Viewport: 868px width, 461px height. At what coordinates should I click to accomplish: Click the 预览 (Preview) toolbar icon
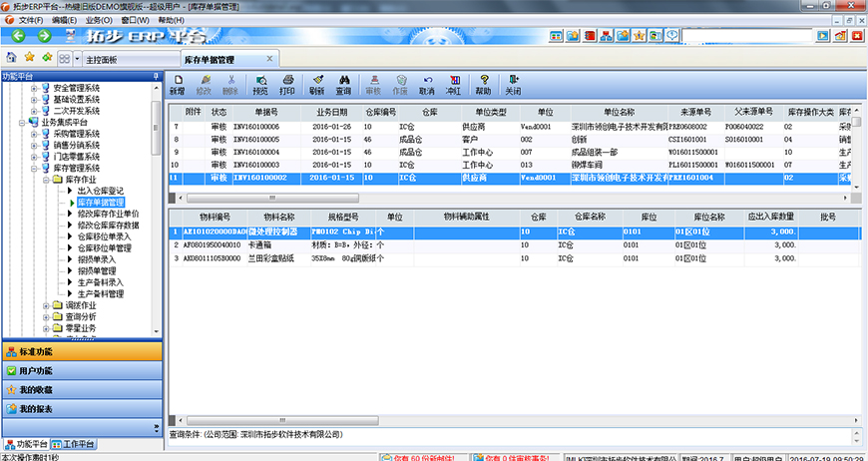260,84
